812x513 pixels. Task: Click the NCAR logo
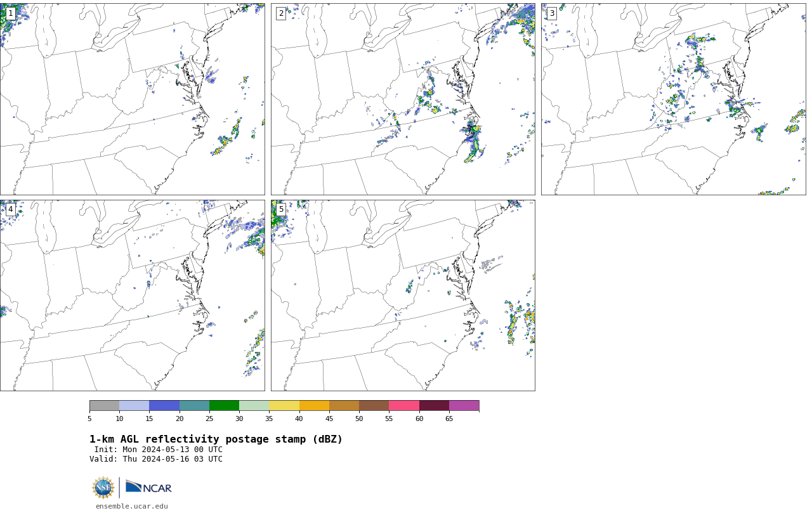click(148, 487)
